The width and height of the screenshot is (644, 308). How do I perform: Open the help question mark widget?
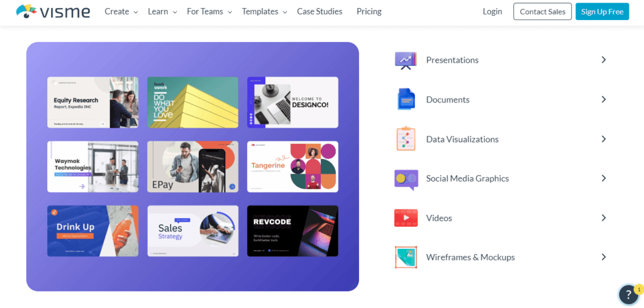(x=629, y=294)
